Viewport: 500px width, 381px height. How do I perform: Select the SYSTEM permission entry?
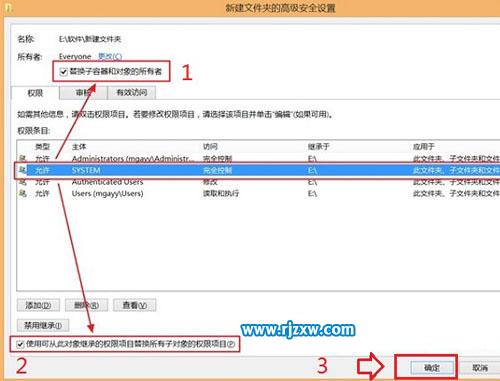(x=259, y=170)
